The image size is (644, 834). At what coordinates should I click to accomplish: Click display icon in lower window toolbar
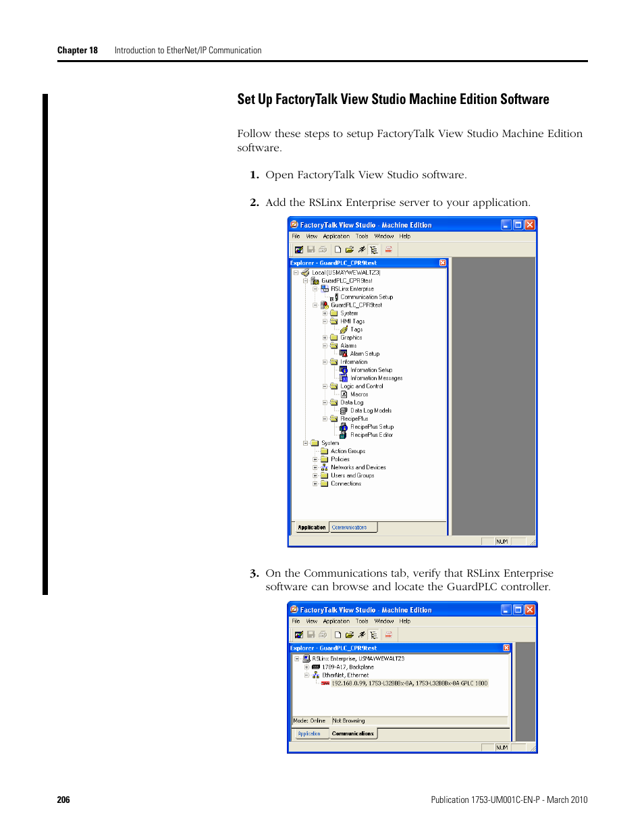pos(298,635)
